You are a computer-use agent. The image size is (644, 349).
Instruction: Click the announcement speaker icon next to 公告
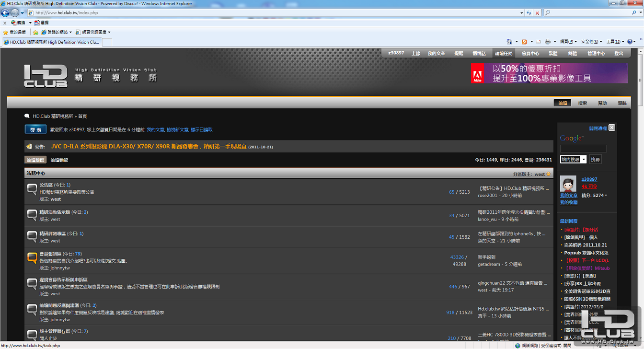pyautogui.click(x=29, y=146)
